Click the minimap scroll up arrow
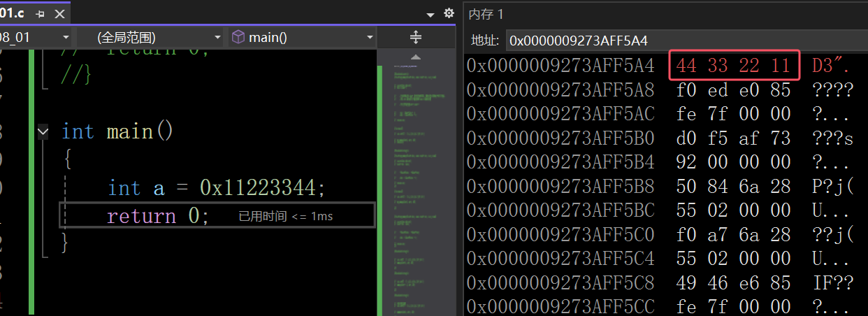Image resolution: width=868 pixels, height=316 pixels. tap(416, 57)
